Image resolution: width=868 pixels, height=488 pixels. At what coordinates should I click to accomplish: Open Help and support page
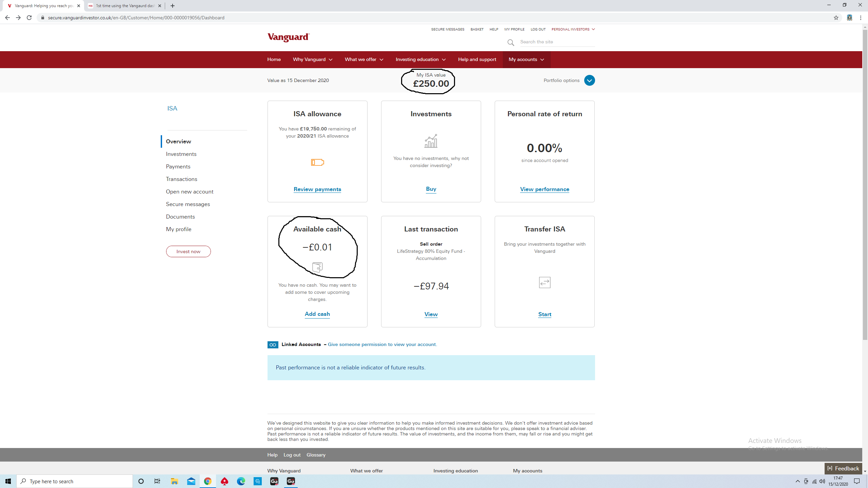477,60
